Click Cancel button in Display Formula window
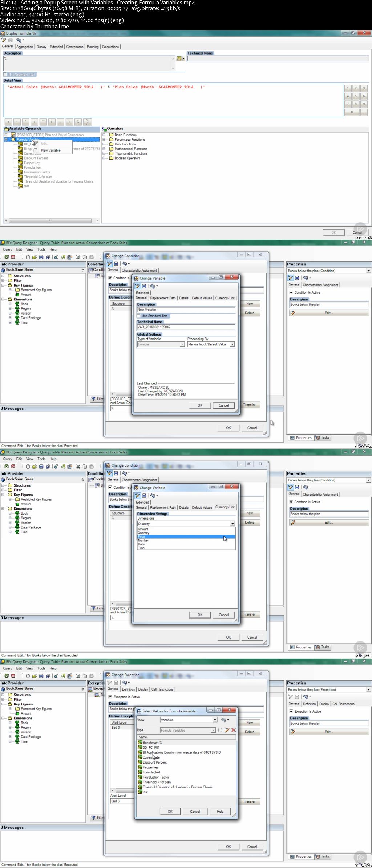372x868 pixels. pos(357,232)
